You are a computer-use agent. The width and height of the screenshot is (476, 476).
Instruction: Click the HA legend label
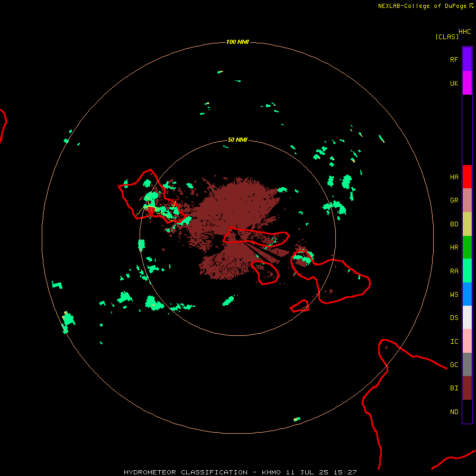click(x=454, y=177)
